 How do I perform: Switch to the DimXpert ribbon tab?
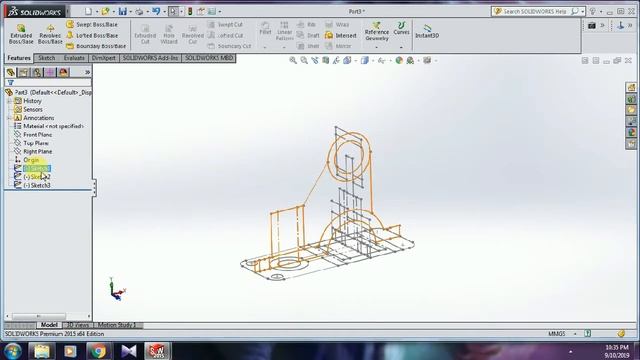[x=103, y=58]
